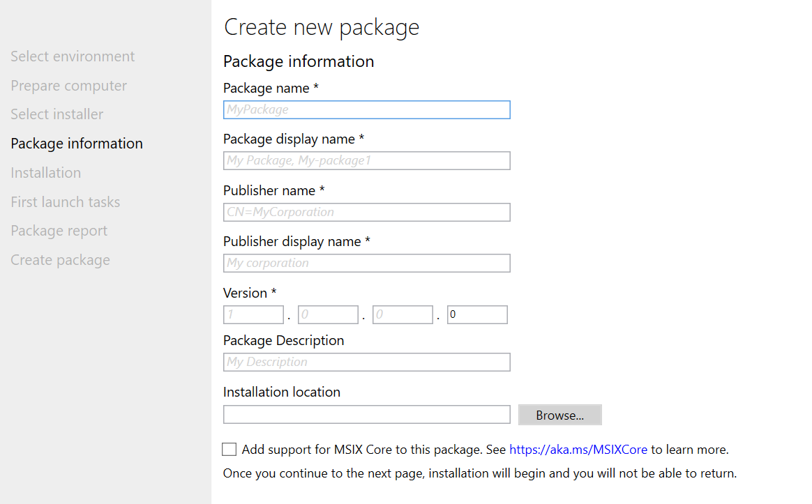The height and width of the screenshot is (504, 812).
Task: Click the Package name * label
Action: coord(271,89)
